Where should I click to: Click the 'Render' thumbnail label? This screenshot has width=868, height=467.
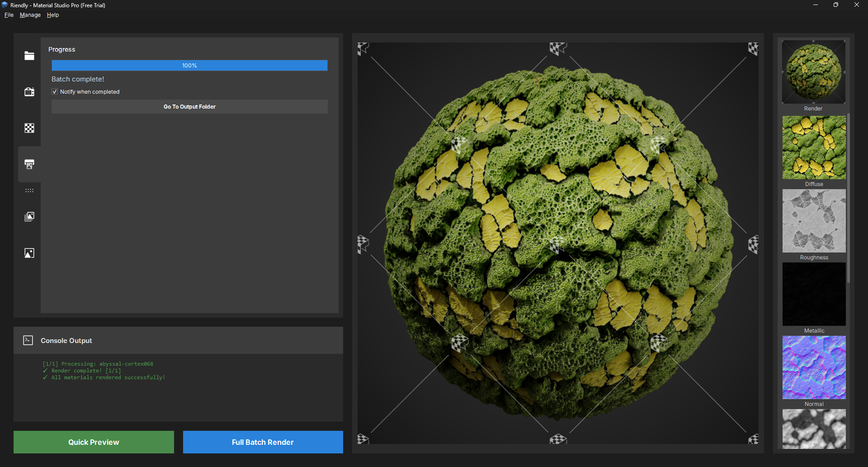coord(813,109)
